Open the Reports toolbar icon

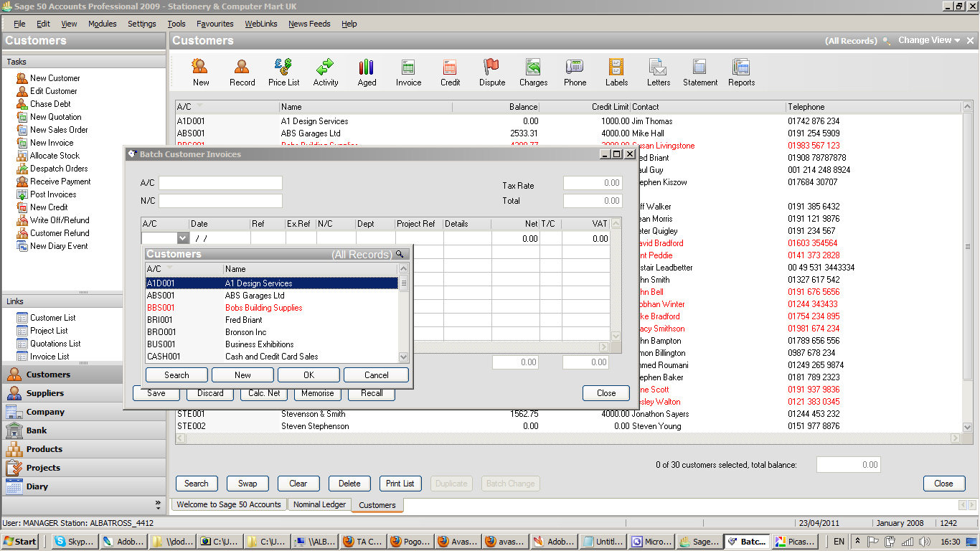click(x=742, y=72)
